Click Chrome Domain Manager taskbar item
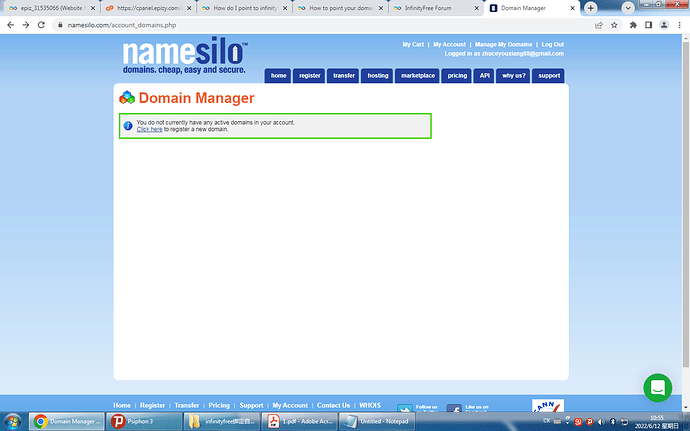 67,421
